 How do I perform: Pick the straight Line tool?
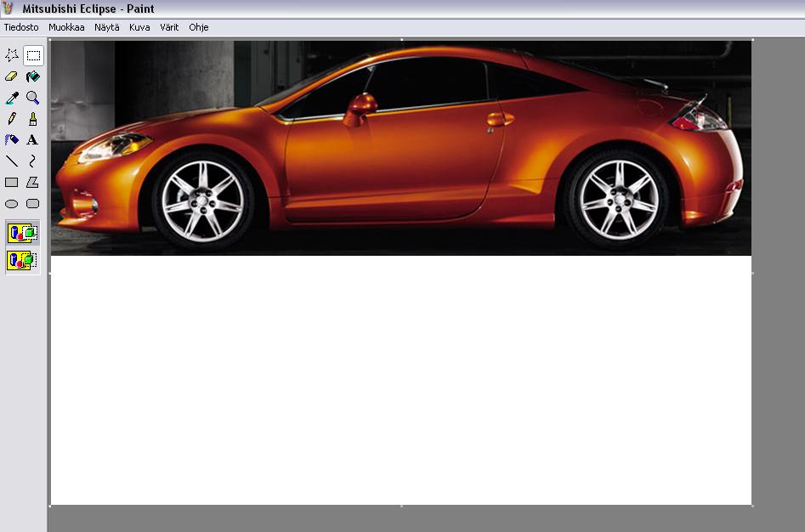pos(12,161)
